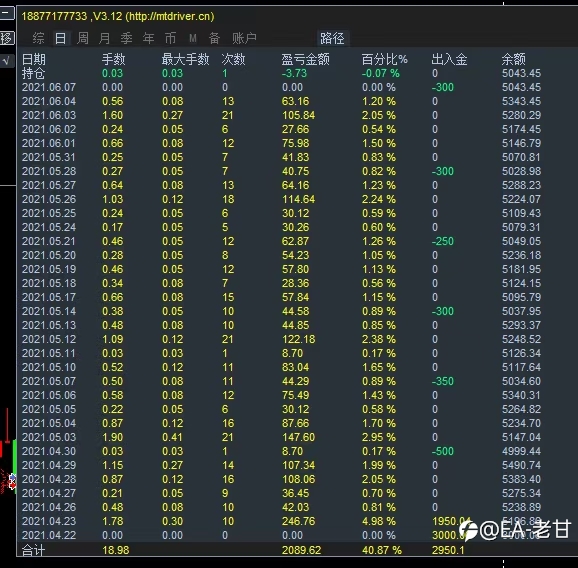
Task: Click profit 246.76 on 2021.04.23 row
Action: coord(299,522)
